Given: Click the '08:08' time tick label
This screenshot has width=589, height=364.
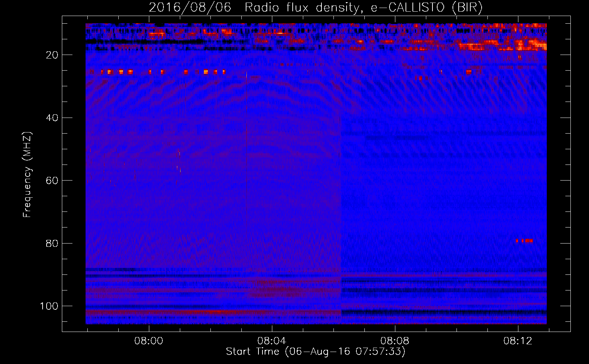Looking at the screenshot, I should tap(395, 341).
